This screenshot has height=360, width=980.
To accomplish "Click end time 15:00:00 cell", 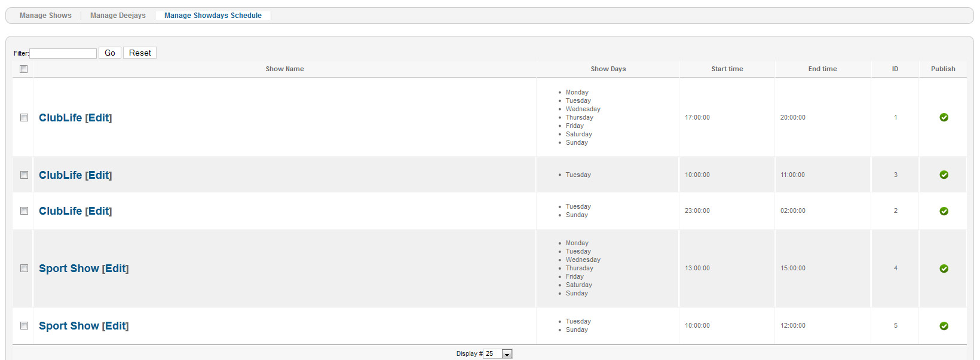I will (x=793, y=269).
